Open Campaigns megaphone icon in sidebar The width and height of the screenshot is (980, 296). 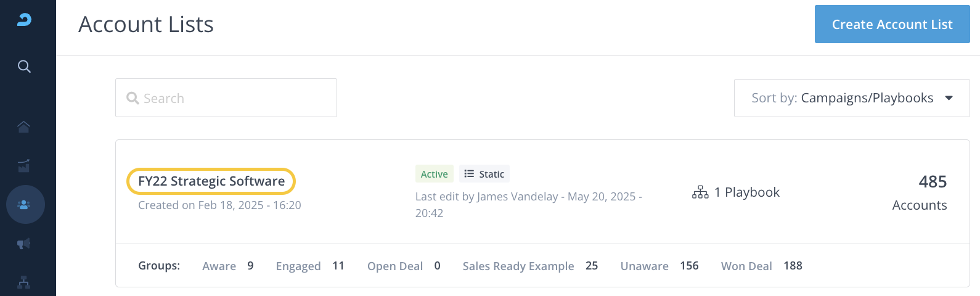pos(23,244)
